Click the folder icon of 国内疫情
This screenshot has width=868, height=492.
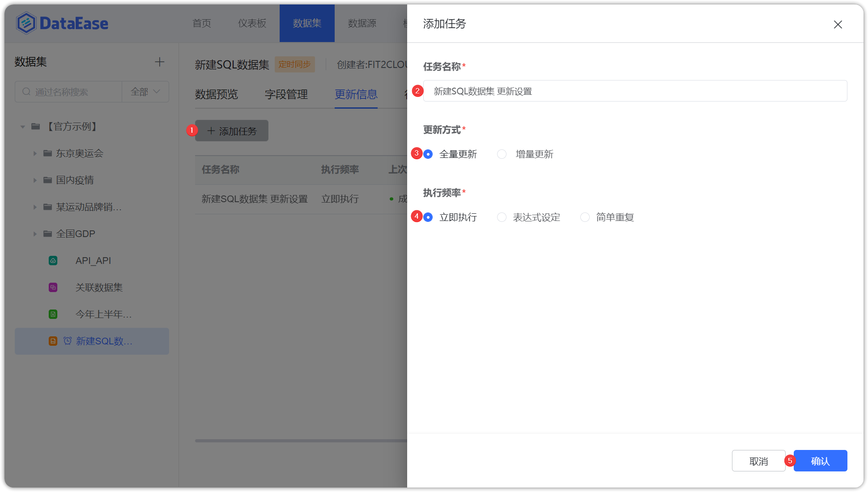47,180
